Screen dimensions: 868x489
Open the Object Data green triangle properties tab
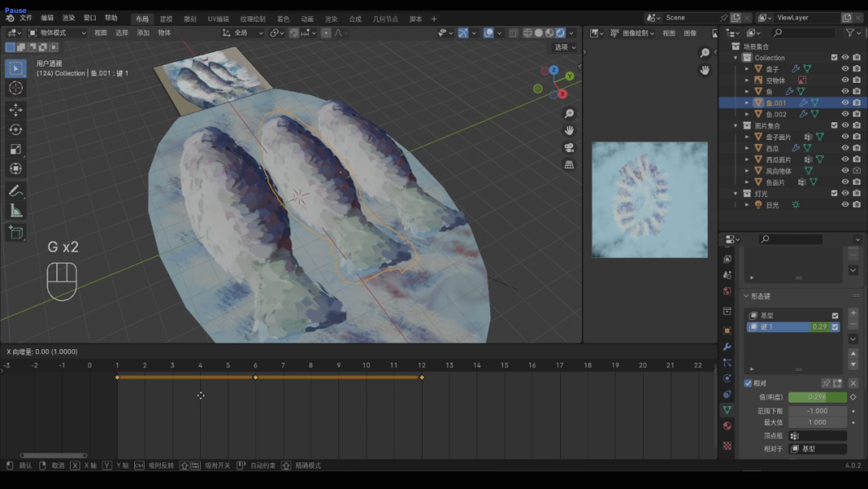coord(727,410)
